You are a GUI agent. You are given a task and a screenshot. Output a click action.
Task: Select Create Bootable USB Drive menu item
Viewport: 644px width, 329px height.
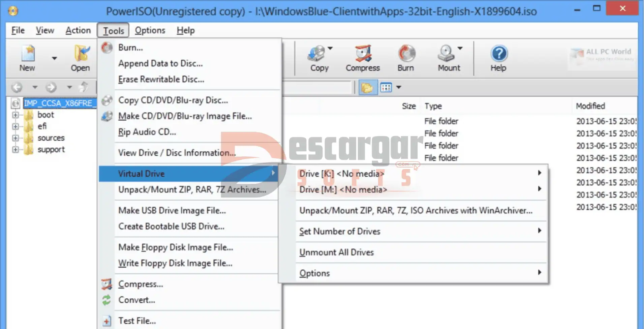point(171,226)
